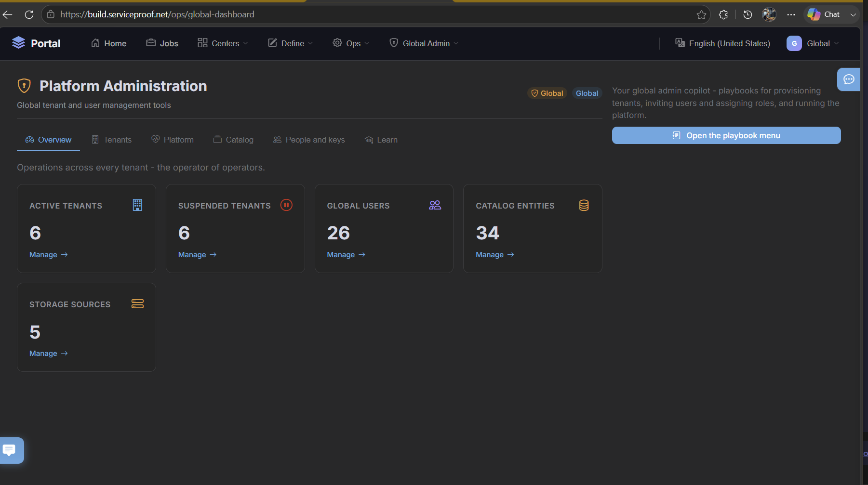Expand the chevron beside Copilot Chat

point(853,14)
